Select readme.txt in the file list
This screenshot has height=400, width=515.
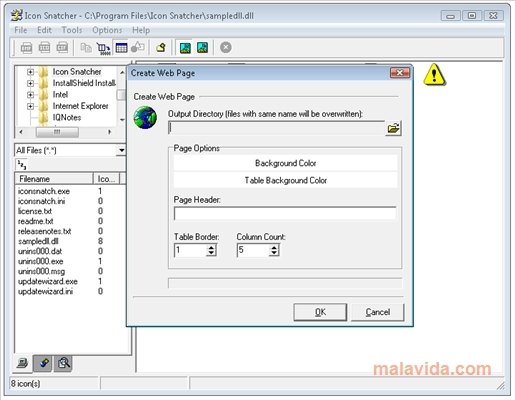click(36, 221)
